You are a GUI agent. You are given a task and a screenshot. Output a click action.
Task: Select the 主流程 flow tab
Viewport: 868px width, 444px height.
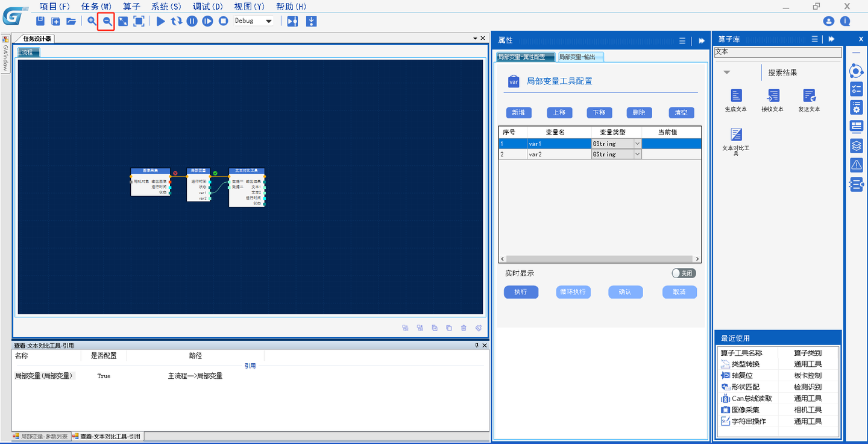tap(28, 52)
